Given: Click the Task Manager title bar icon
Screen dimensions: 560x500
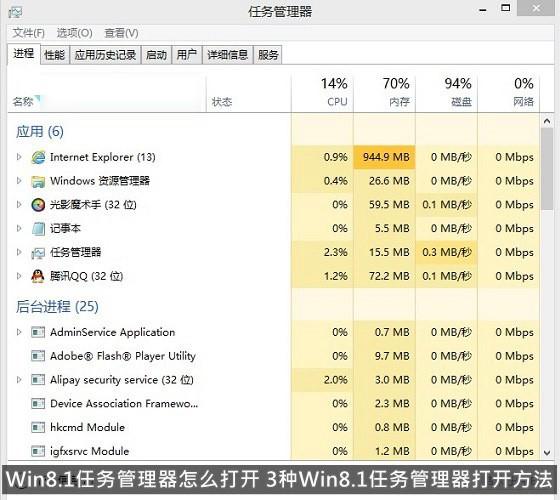Looking at the screenshot, I should coord(16,12).
